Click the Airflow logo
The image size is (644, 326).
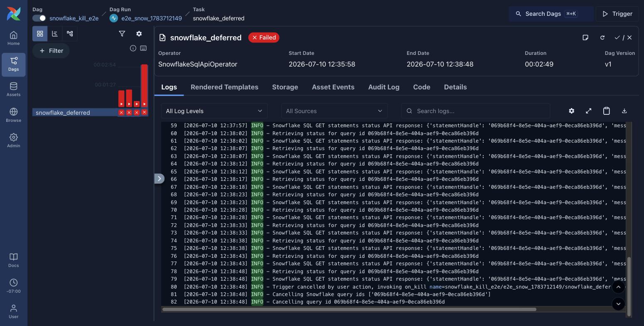coord(14,13)
